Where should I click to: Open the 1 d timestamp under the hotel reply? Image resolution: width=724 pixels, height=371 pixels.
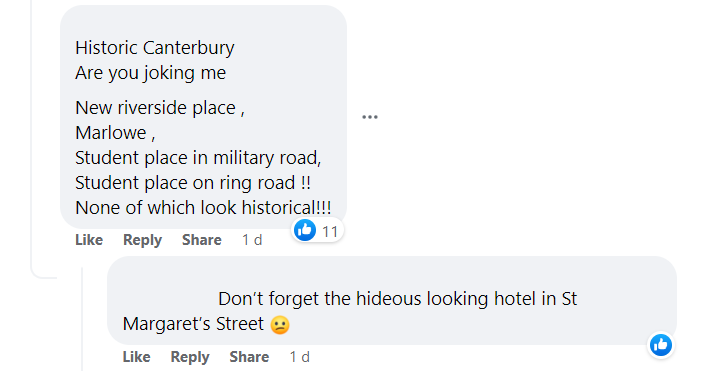click(x=300, y=357)
